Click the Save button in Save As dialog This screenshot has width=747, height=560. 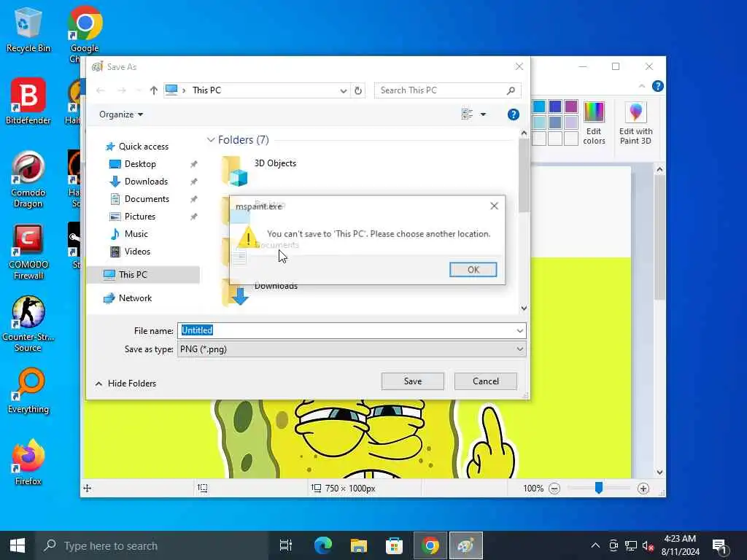coord(413,381)
